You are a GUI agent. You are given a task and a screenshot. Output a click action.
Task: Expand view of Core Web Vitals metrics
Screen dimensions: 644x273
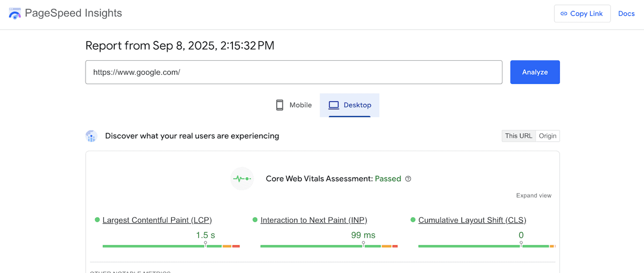coord(534,195)
